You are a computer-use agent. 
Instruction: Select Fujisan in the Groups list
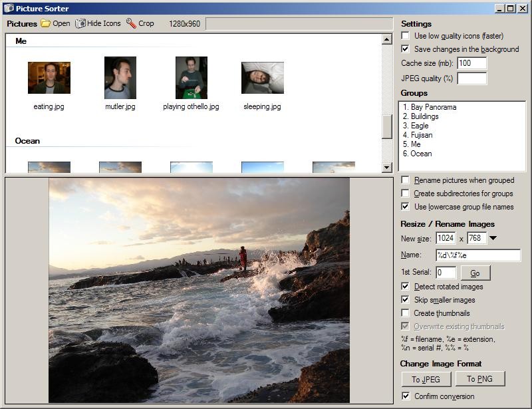pos(421,135)
